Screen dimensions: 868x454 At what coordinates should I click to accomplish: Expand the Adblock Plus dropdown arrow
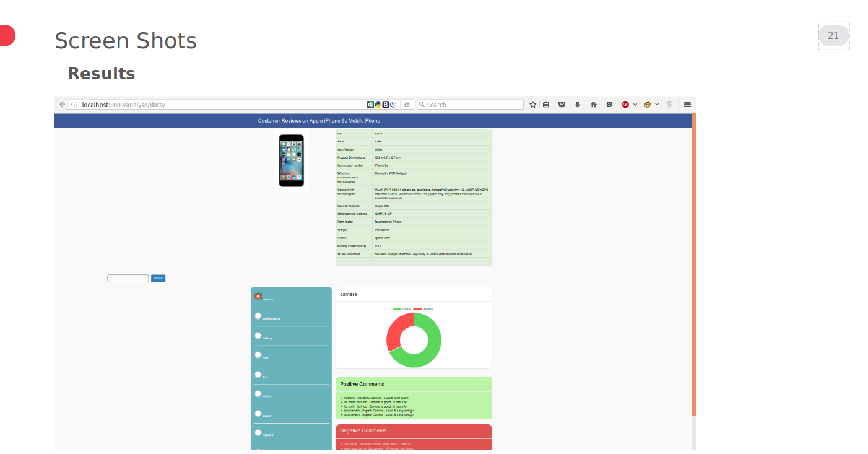pos(635,105)
